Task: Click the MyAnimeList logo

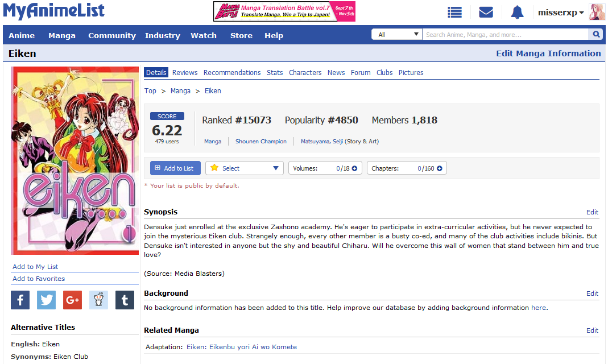Action: coord(54,11)
